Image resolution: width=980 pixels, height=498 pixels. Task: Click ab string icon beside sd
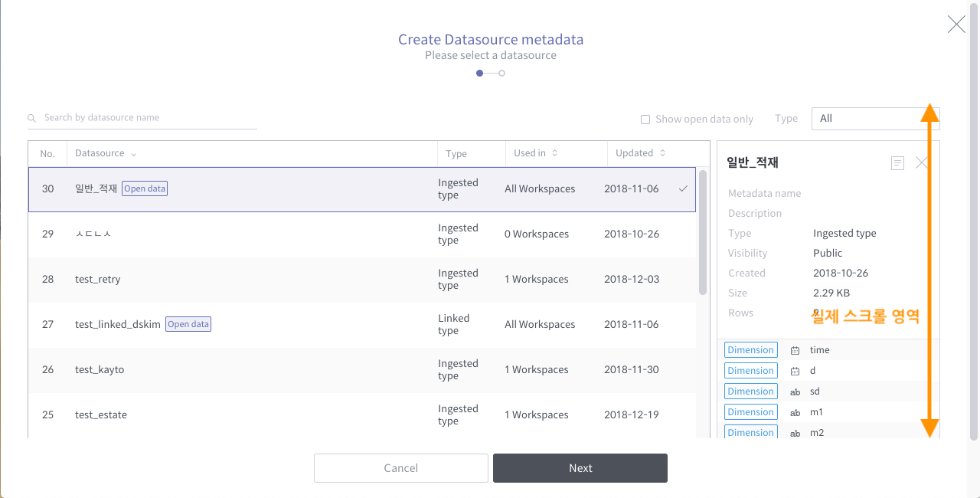(795, 392)
